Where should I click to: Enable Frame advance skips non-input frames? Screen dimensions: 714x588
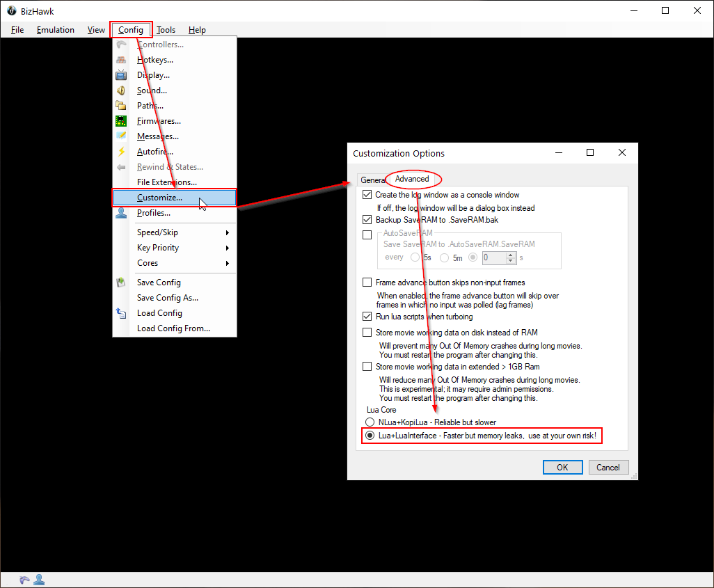[x=367, y=283]
